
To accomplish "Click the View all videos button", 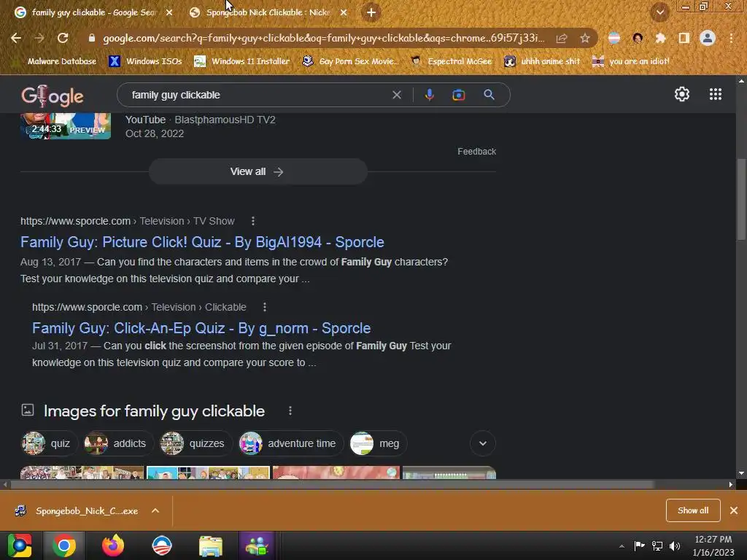I will tap(258, 171).
